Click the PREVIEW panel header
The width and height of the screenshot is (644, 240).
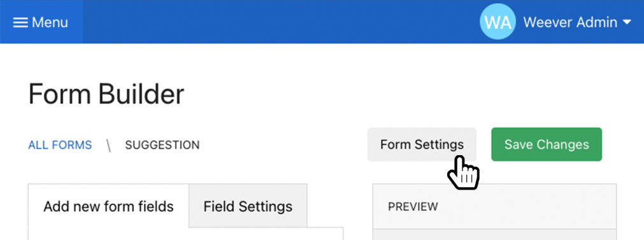point(494,206)
